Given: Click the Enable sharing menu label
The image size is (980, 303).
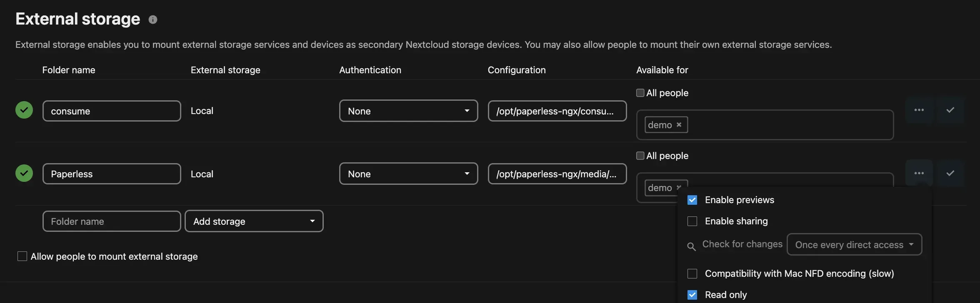Looking at the screenshot, I should click(736, 221).
